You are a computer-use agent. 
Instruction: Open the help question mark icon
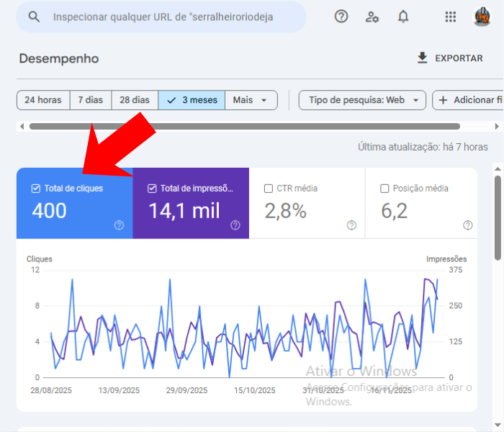pyautogui.click(x=341, y=17)
